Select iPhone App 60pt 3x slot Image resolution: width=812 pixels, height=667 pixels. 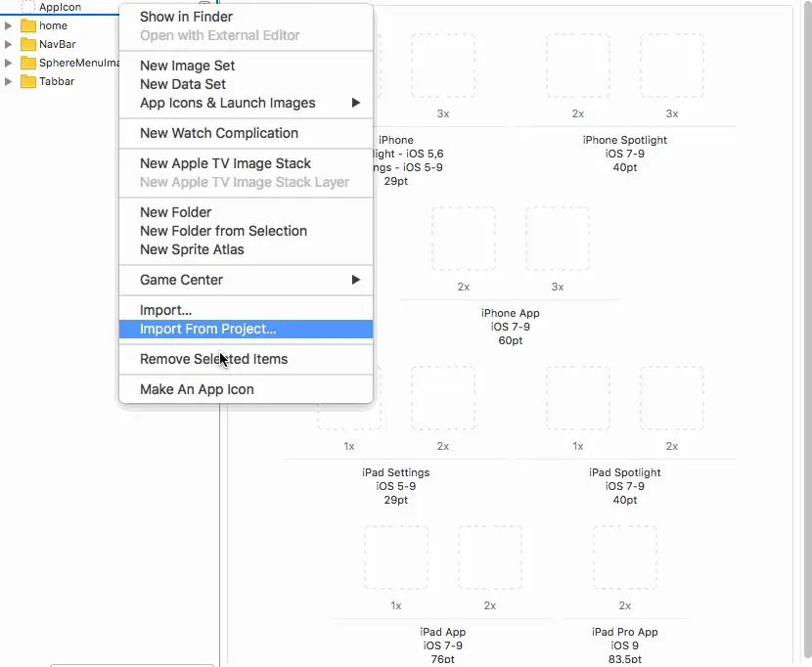pyautogui.click(x=558, y=239)
